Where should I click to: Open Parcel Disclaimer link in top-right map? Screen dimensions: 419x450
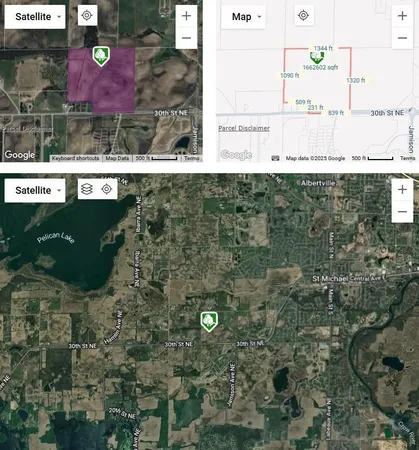click(244, 128)
